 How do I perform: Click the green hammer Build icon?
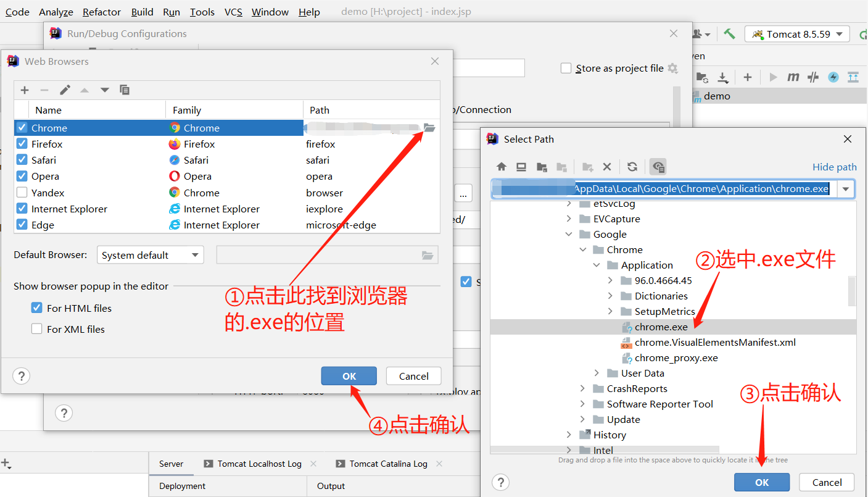click(729, 34)
